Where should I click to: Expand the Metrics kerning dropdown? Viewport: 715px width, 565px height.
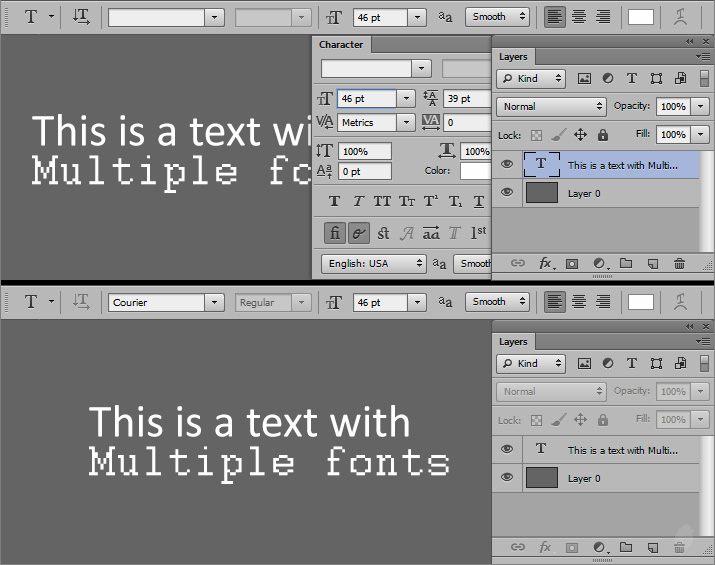pyautogui.click(x=405, y=123)
